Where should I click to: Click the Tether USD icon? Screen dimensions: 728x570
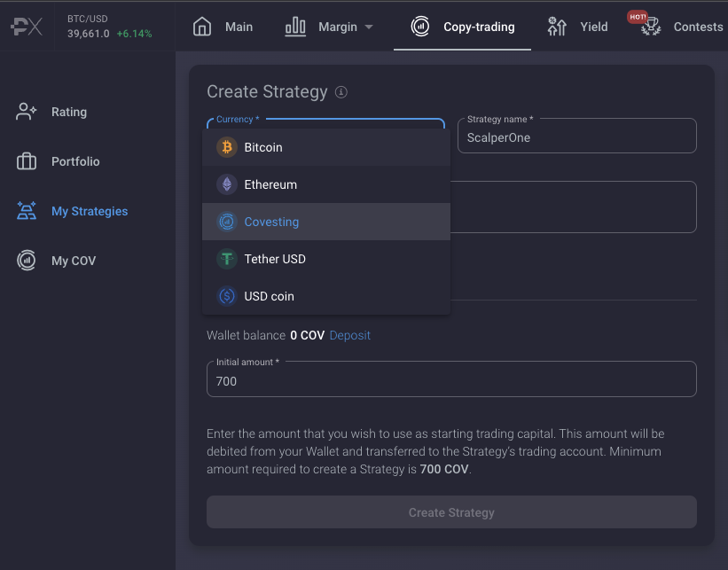(227, 259)
